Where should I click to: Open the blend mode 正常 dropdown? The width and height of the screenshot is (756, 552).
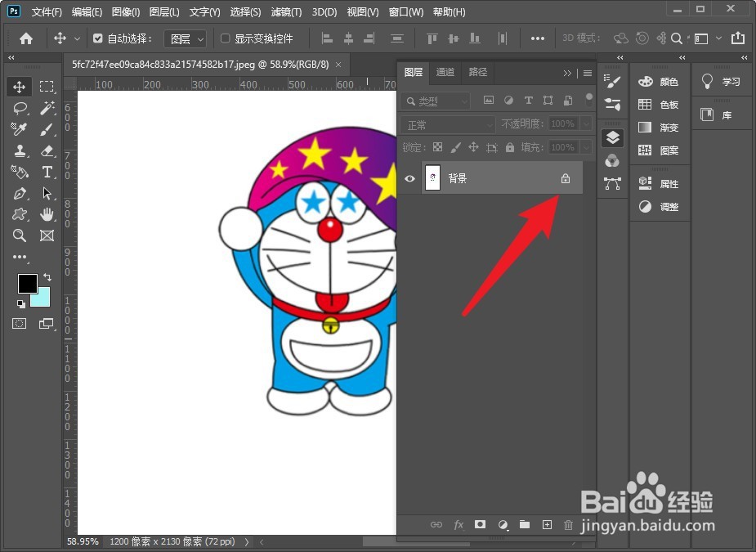[448, 125]
